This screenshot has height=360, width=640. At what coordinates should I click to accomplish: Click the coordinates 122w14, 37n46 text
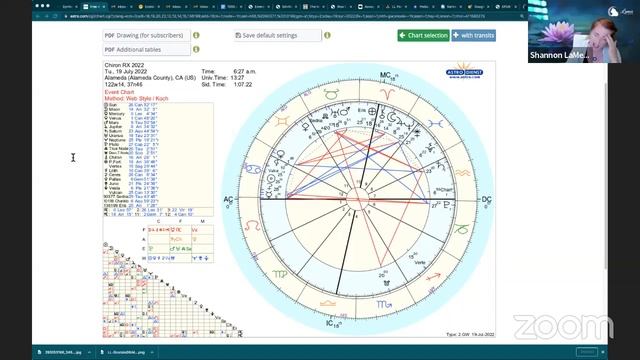pyautogui.click(x=123, y=84)
